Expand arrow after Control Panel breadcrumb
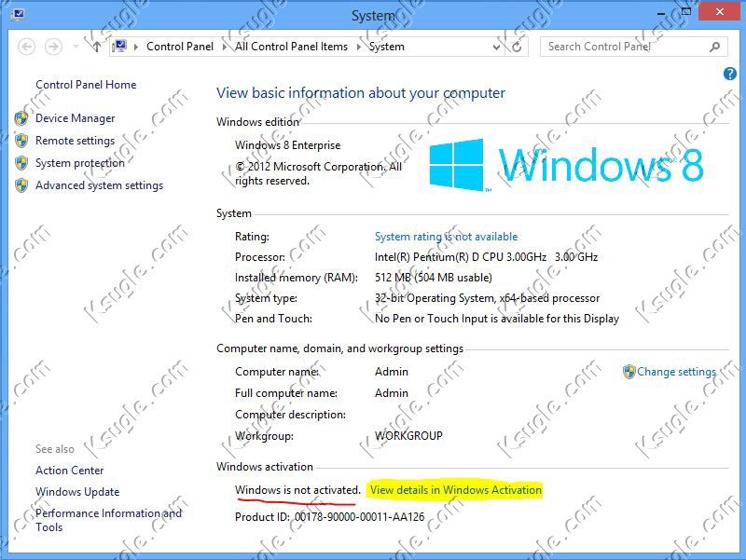This screenshot has height=560, width=746. click(224, 47)
